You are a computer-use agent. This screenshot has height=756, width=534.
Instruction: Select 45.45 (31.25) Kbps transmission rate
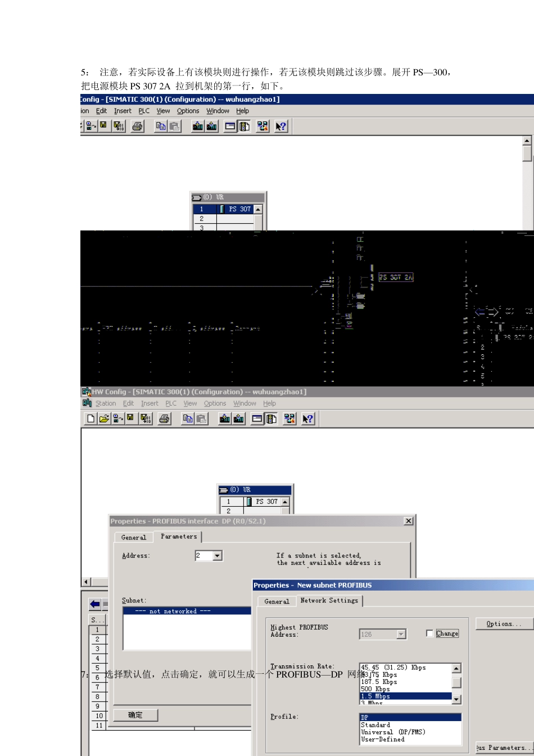[x=405, y=667]
